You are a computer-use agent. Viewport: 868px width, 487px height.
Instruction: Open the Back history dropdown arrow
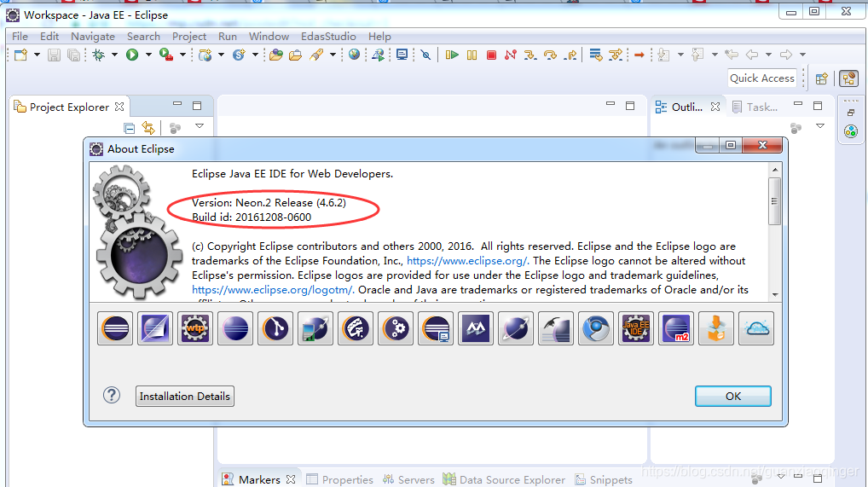click(x=768, y=55)
